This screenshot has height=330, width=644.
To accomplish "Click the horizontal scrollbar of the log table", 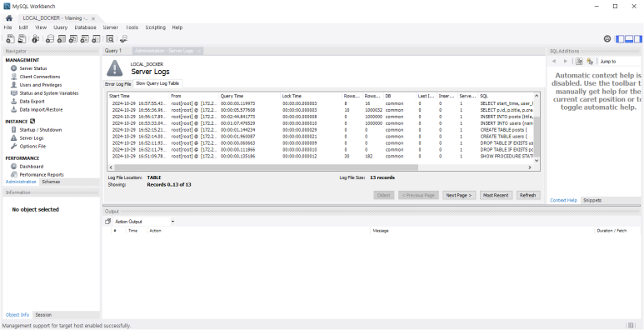I will pos(266,167).
